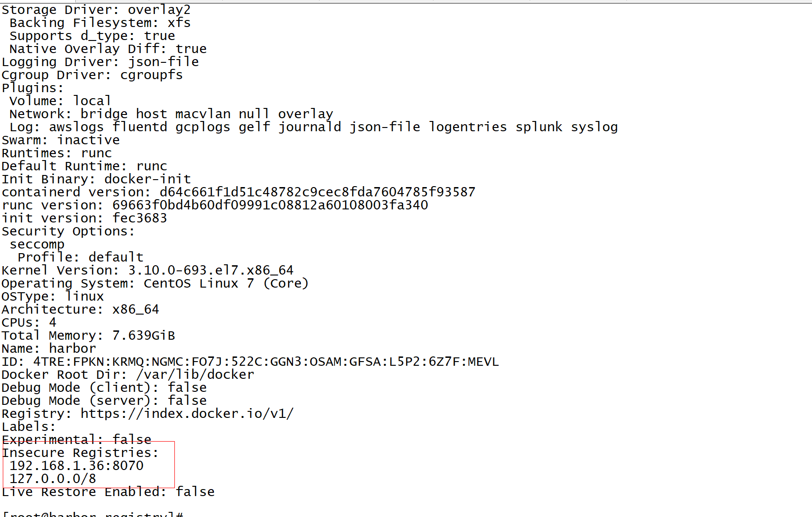Click the insecure registry address 192.168.1.36:8070
This screenshot has height=517, width=812.
click(76, 466)
